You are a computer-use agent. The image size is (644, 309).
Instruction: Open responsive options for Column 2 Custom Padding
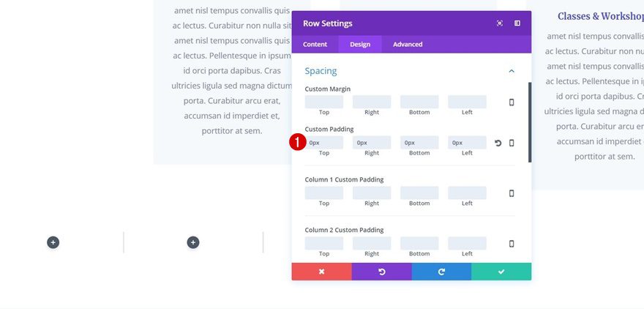tap(512, 244)
